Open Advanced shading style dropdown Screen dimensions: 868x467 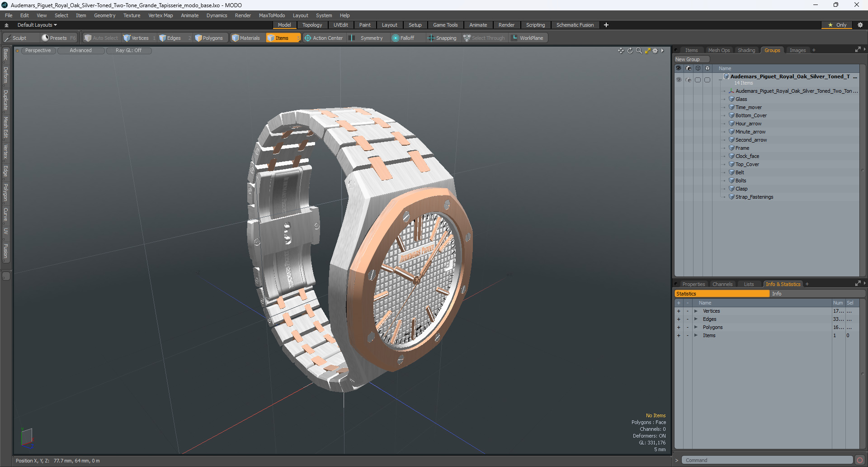coord(80,50)
